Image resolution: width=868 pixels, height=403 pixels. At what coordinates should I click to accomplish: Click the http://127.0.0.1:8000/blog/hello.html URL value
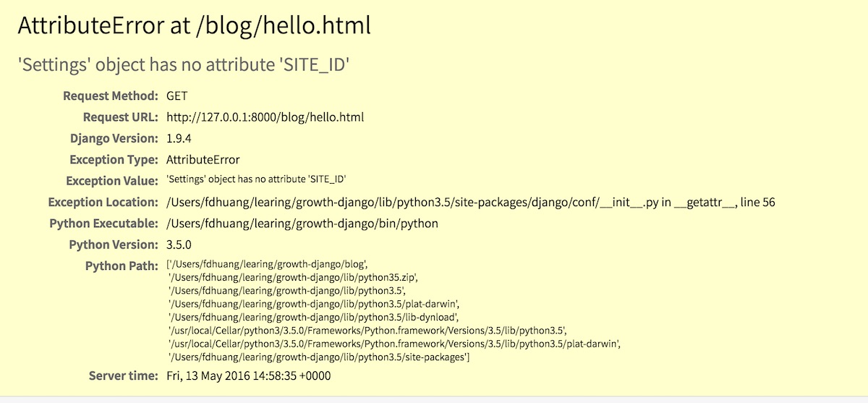point(265,117)
